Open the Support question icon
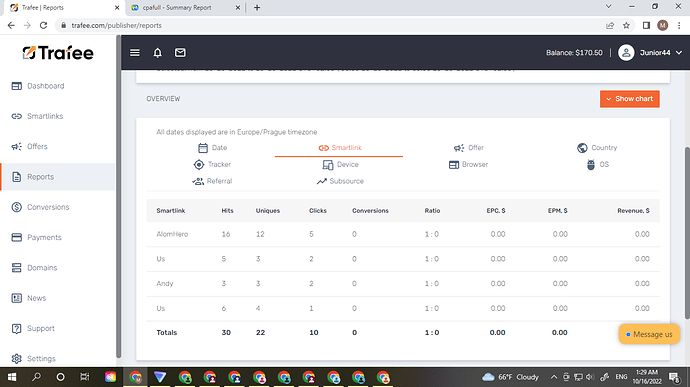 [16, 328]
